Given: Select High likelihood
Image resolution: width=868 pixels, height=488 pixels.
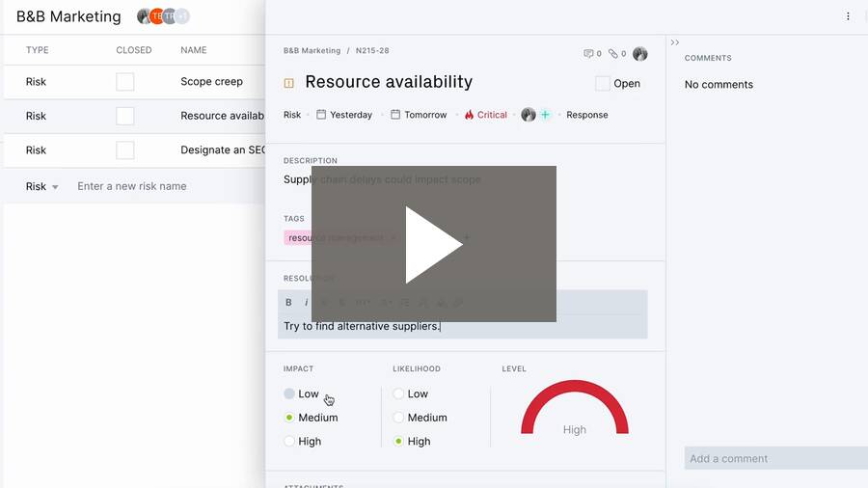Looking at the screenshot, I should pyautogui.click(x=412, y=442).
